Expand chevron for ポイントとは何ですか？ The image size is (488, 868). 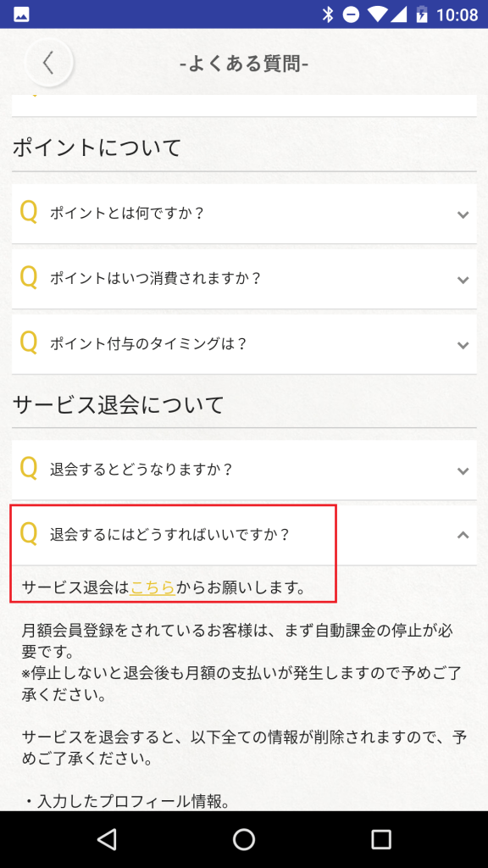pos(463,214)
